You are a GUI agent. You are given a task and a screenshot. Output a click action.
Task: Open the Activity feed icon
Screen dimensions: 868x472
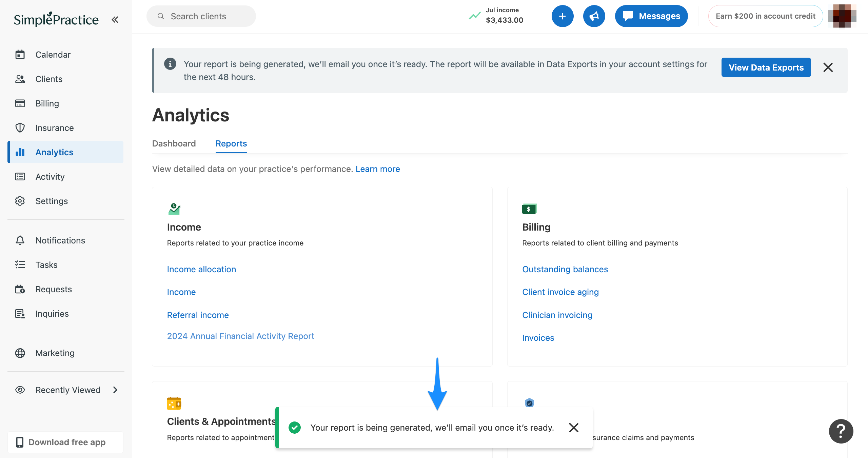[x=20, y=176]
